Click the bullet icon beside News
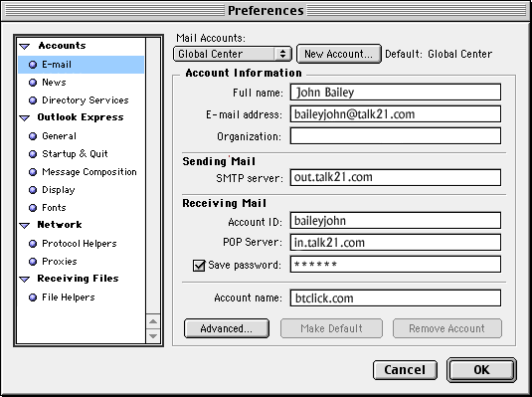Image resolution: width=532 pixels, height=397 pixels. (33, 83)
